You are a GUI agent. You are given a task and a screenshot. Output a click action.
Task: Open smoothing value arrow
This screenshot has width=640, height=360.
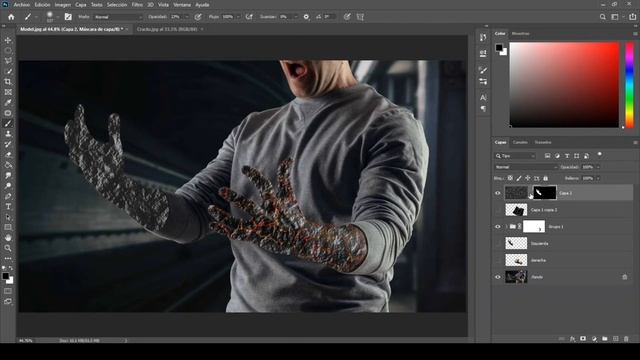tap(296, 17)
